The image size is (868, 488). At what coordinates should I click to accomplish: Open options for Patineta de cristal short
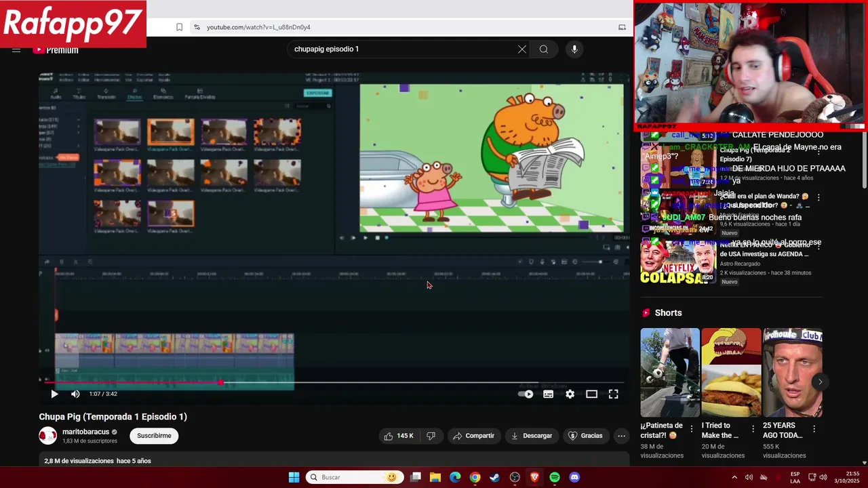pos(692,429)
